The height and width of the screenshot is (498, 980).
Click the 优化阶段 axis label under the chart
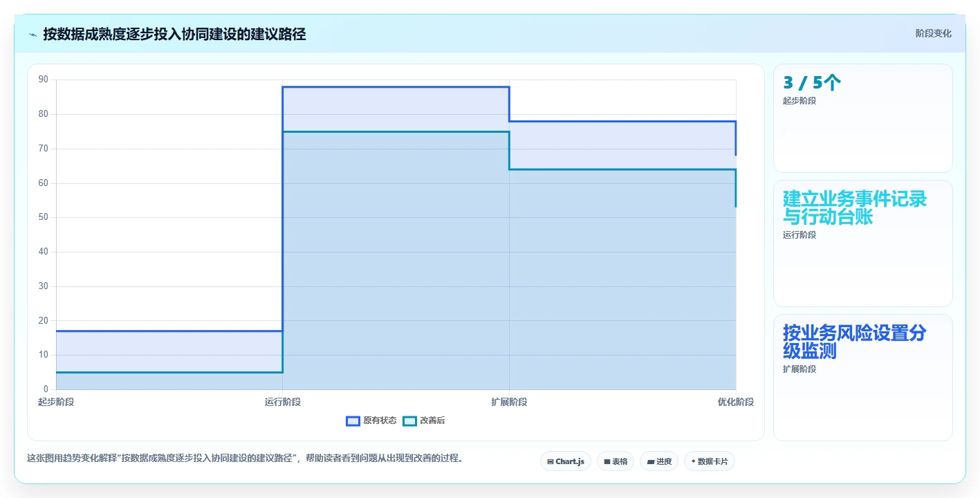(x=736, y=402)
